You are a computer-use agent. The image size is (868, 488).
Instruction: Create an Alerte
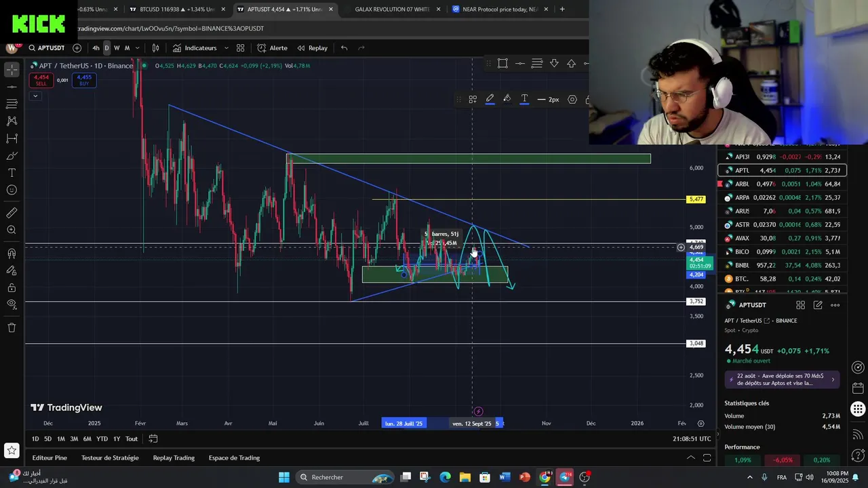pos(273,48)
